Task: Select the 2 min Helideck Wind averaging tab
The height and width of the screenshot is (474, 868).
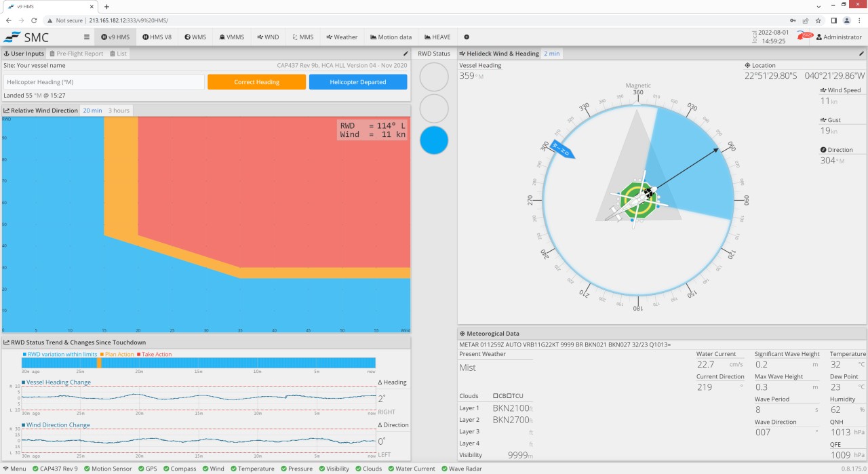Action: pyautogui.click(x=551, y=54)
